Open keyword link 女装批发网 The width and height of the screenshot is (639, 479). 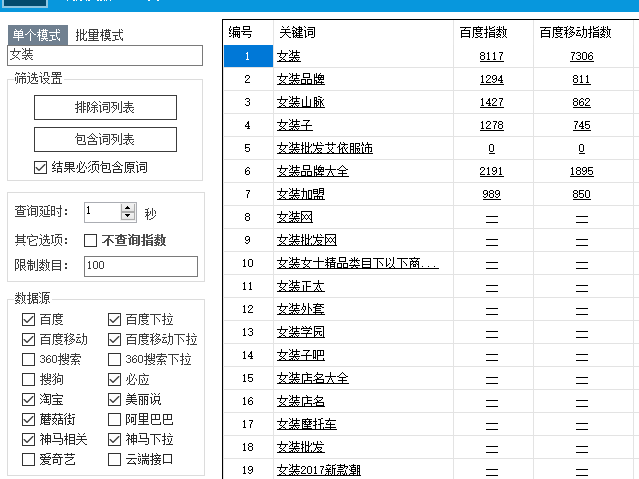[x=307, y=240]
